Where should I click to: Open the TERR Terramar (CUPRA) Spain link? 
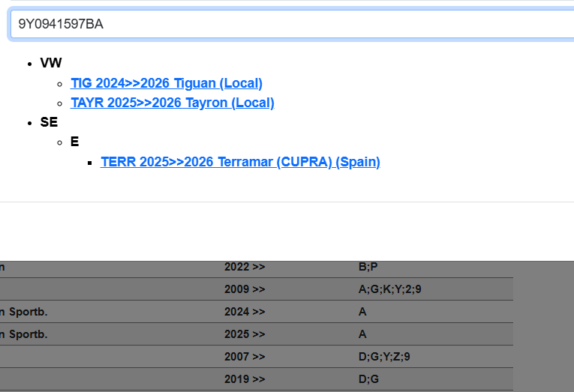(240, 162)
